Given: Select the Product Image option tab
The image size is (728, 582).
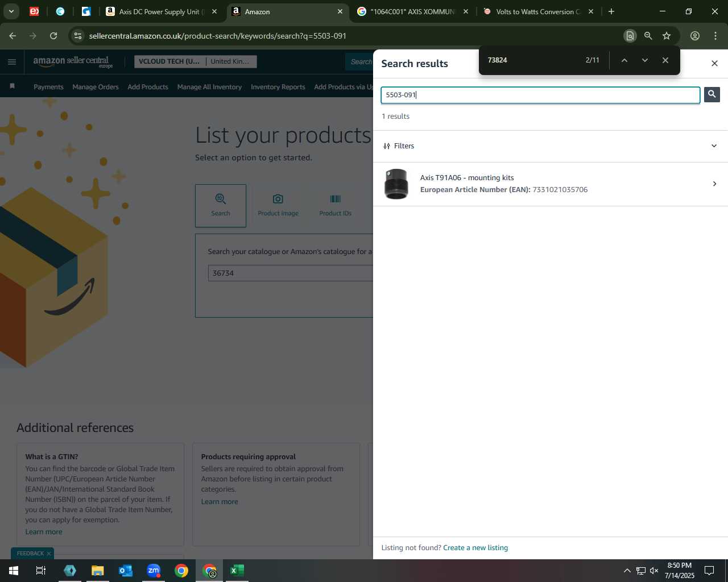Looking at the screenshot, I should click(278, 205).
